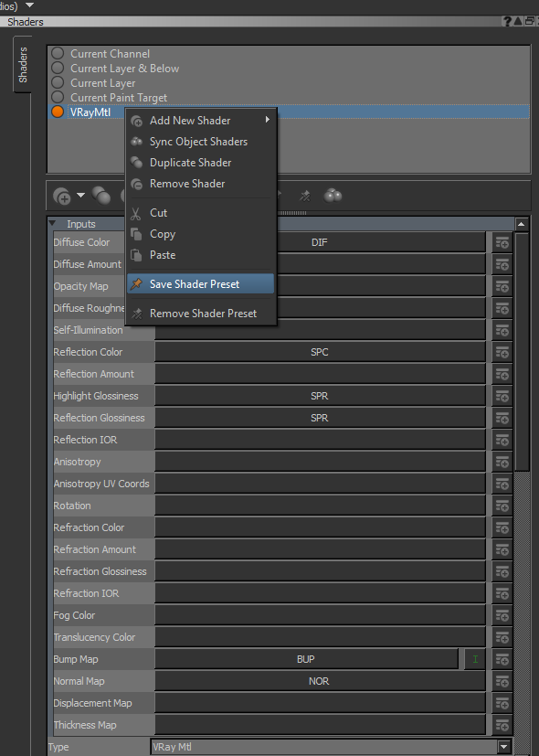
Task: Open the arrow next to Add Shader icon
Action: tap(80, 196)
